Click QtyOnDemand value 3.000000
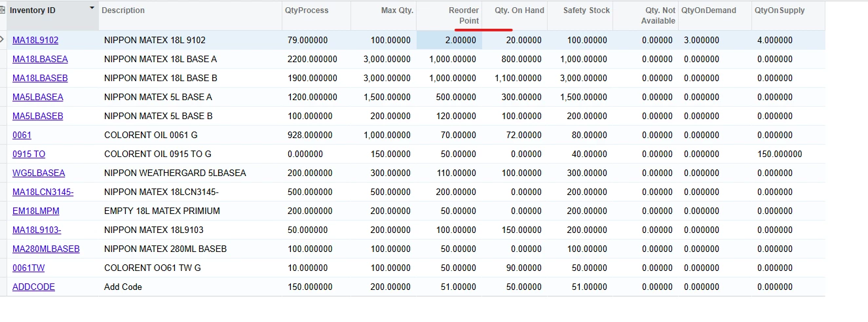The height and width of the screenshot is (322, 868). [702, 40]
